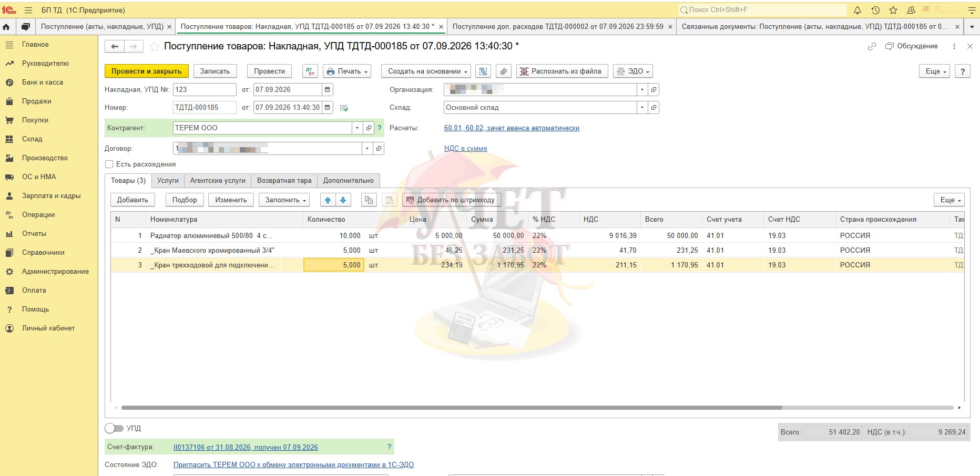Add document to favorites star
980x476 pixels.
[155, 46]
